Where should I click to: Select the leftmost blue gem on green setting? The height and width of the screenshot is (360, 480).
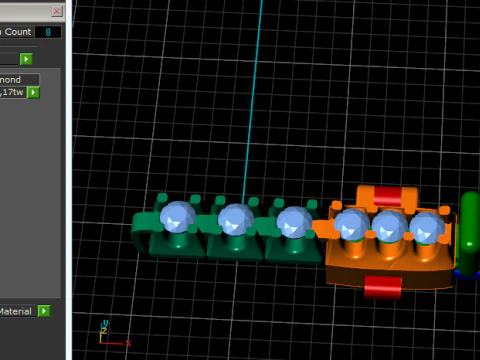(x=177, y=217)
